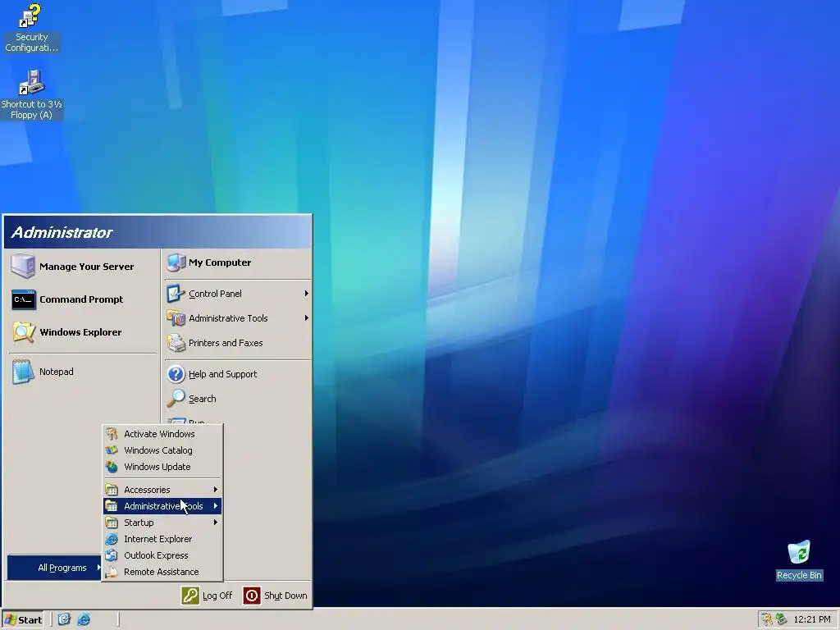Open Printers and Faxes
Image resolution: width=840 pixels, height=630 pixels.
[x=238, y=343]
